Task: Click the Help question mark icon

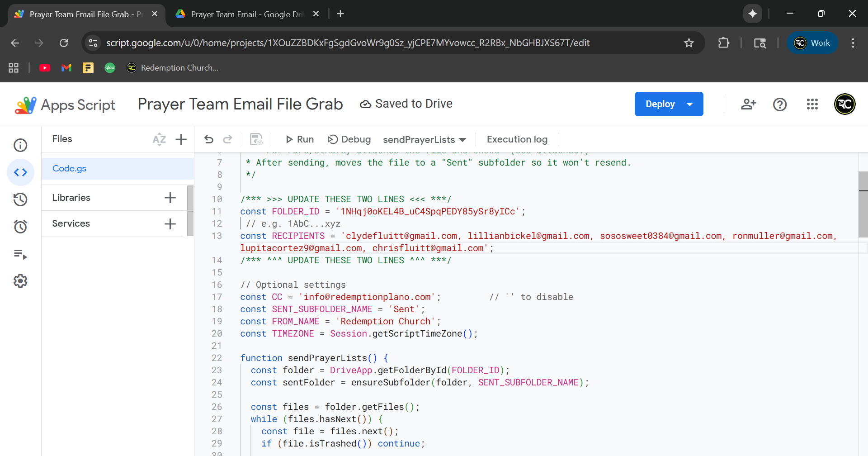Action: point(780,104)
